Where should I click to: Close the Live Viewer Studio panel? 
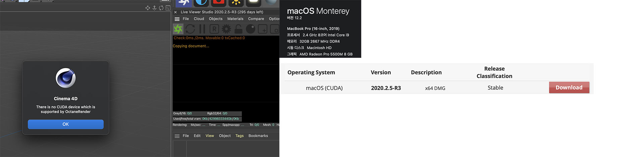click(x=175, y=12)
